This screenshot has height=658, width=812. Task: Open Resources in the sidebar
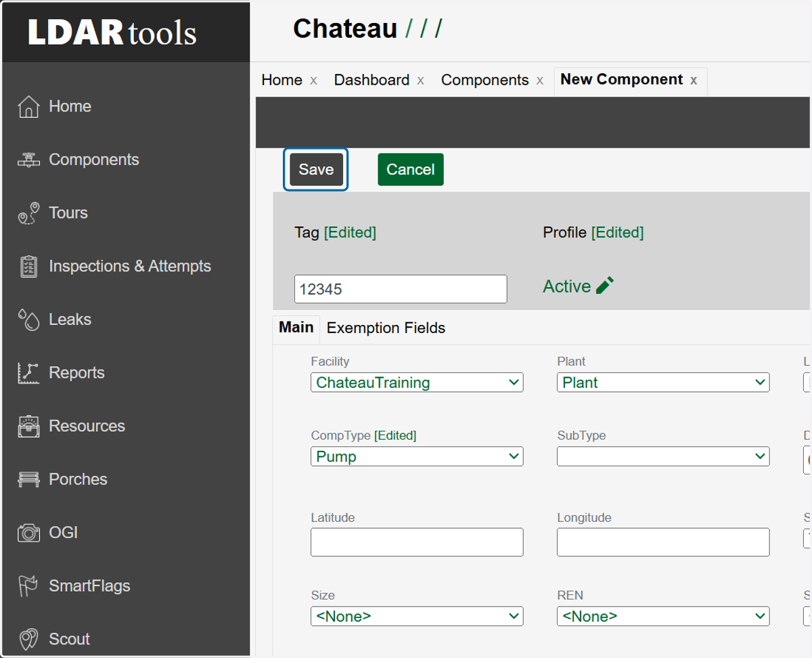click(x=87, y=426)
